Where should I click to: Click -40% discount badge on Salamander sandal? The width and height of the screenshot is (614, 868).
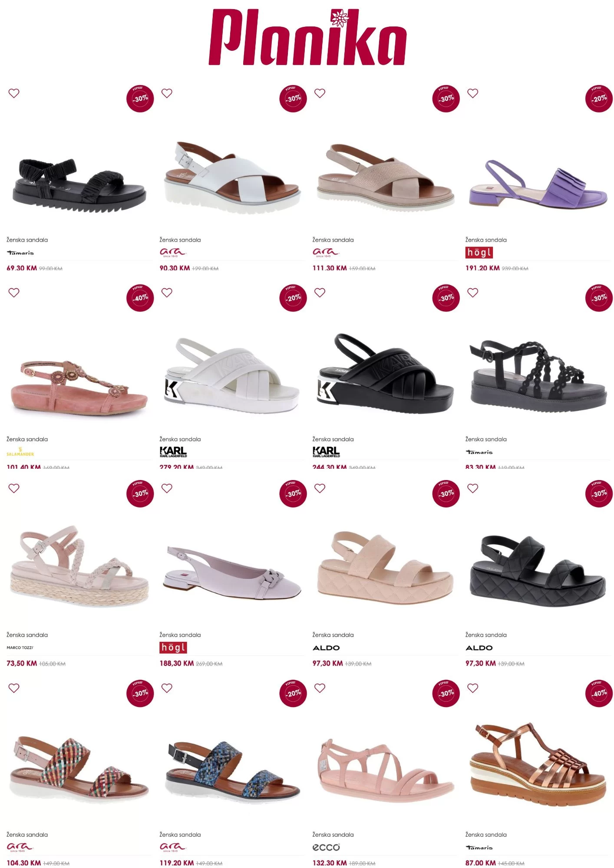pos(140,298)
